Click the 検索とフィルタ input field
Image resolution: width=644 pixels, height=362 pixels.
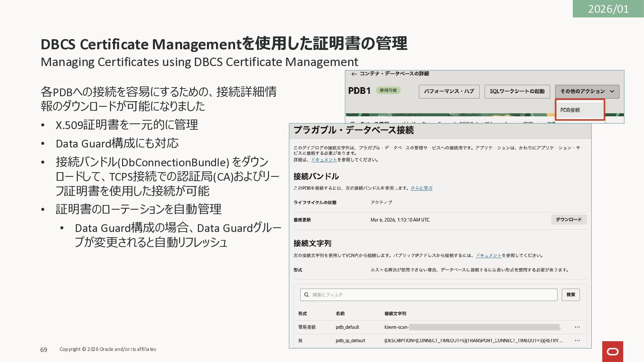tap(433, 295)
